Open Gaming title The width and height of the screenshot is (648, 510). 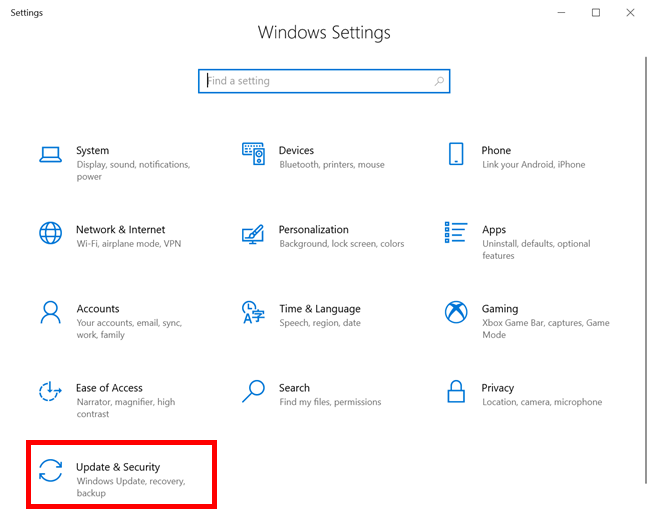[500, 309]
